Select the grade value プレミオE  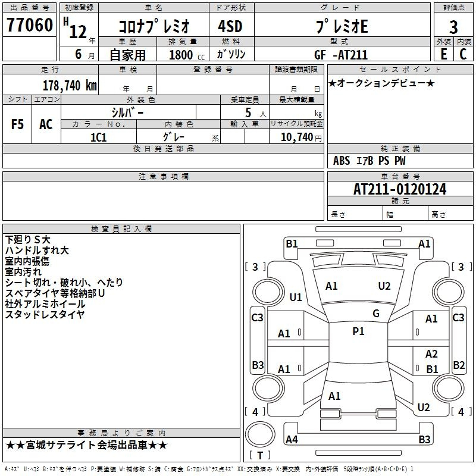(342, 26)
